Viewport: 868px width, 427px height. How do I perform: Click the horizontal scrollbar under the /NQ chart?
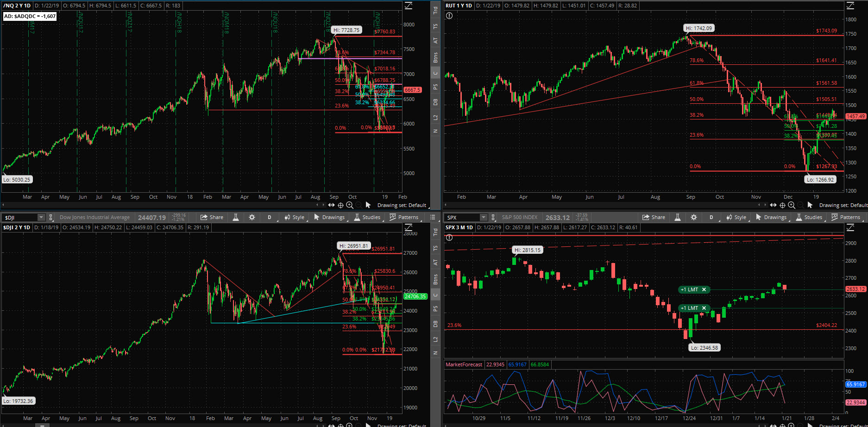tap(160, 205)
